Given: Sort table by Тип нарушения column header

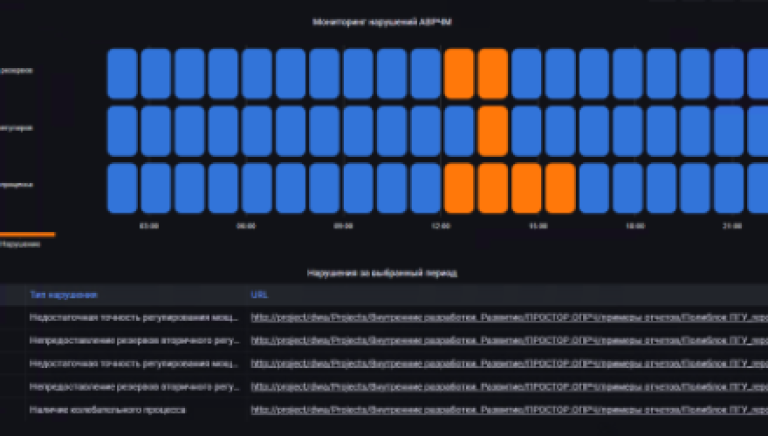Looking at the screenshot, I should point(63,295).
